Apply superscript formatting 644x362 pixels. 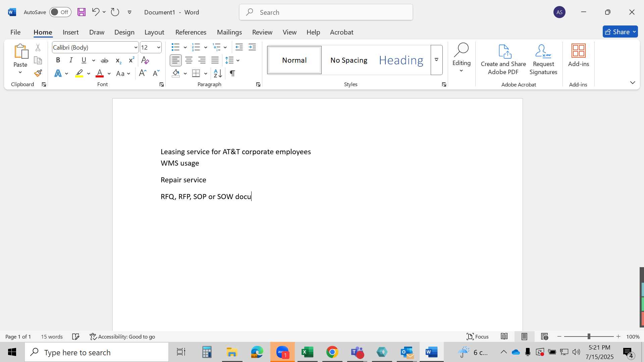click(131, 60)
